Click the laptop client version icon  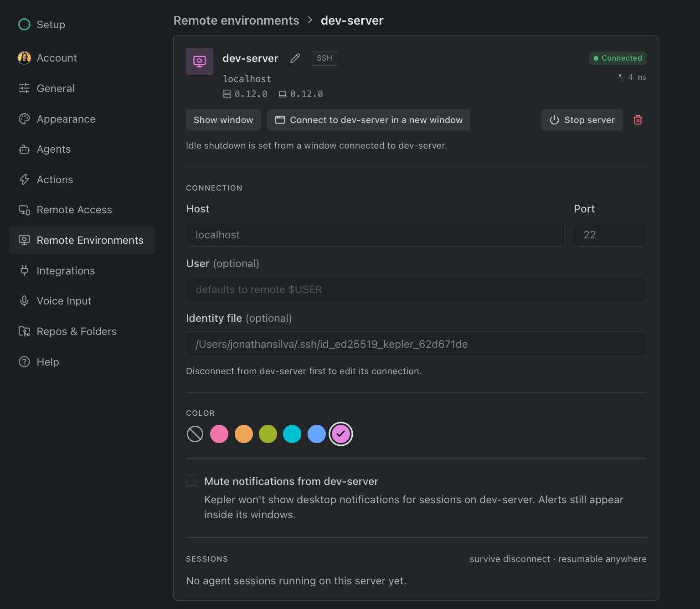(283, 94)
